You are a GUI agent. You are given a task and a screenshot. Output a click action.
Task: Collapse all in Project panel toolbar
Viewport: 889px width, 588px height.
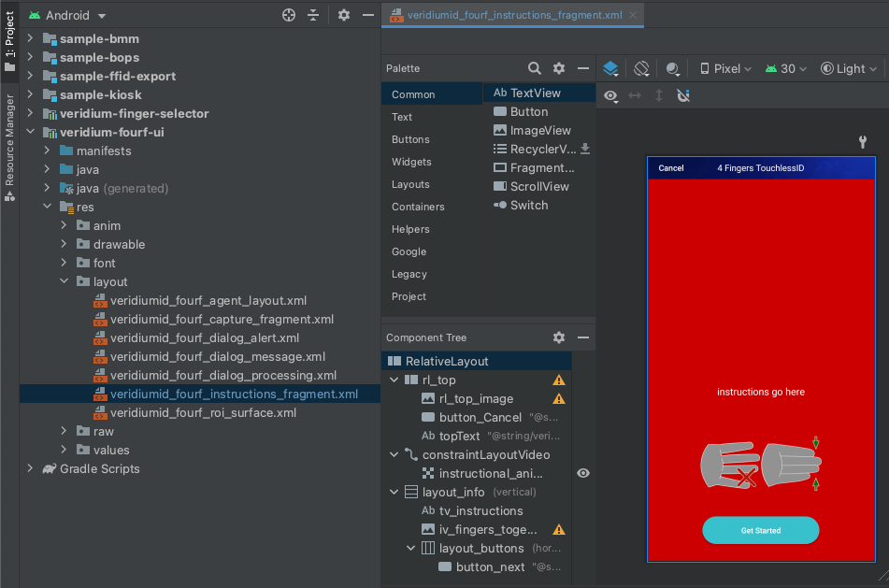(313, 15)
